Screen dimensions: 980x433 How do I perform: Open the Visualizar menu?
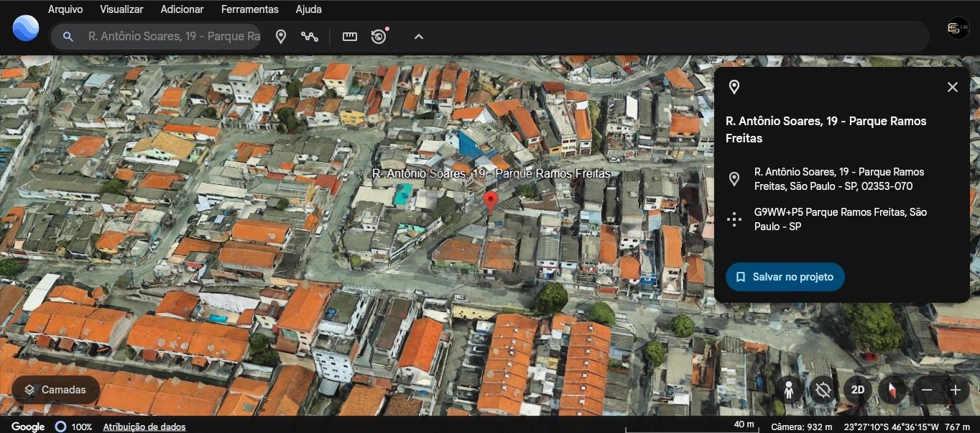tap(121, 9)
